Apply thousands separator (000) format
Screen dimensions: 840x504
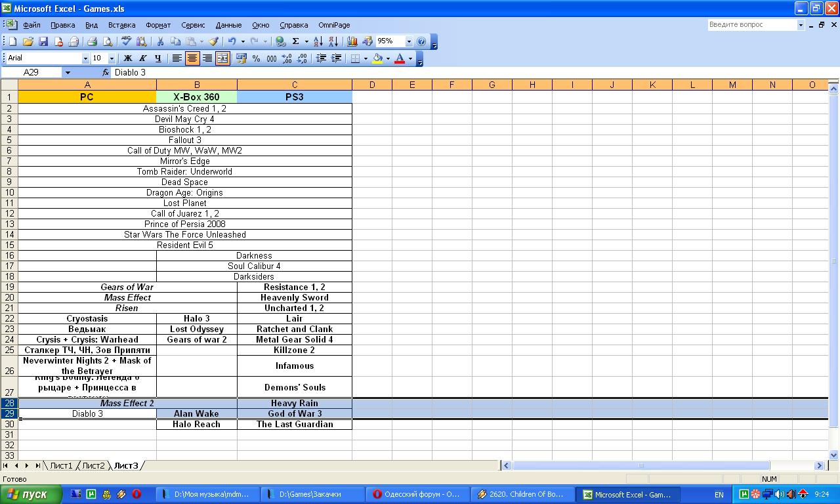tap(271, 58)
